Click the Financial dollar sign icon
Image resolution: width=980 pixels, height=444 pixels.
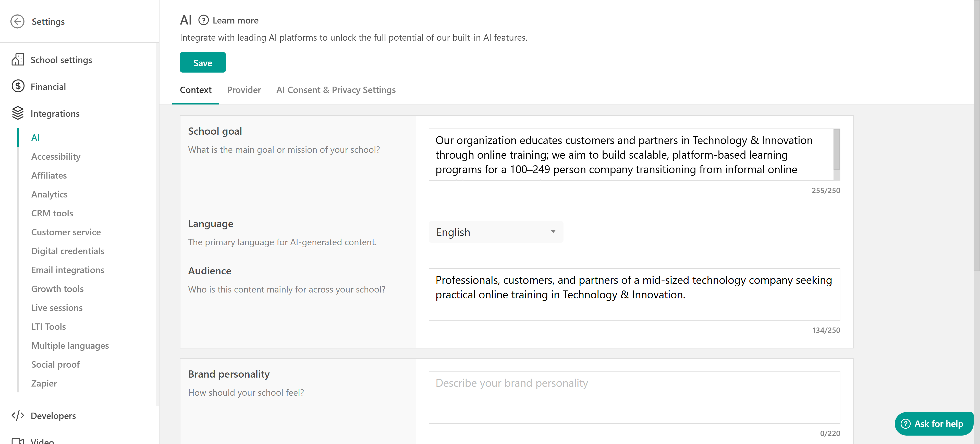click(x=18, y=86)
